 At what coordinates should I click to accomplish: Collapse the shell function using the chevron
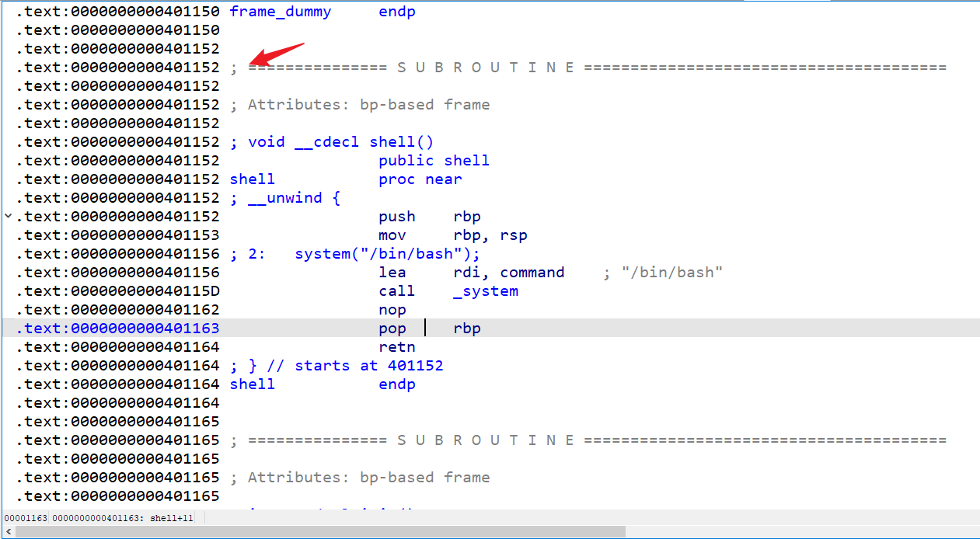point(8,216)
